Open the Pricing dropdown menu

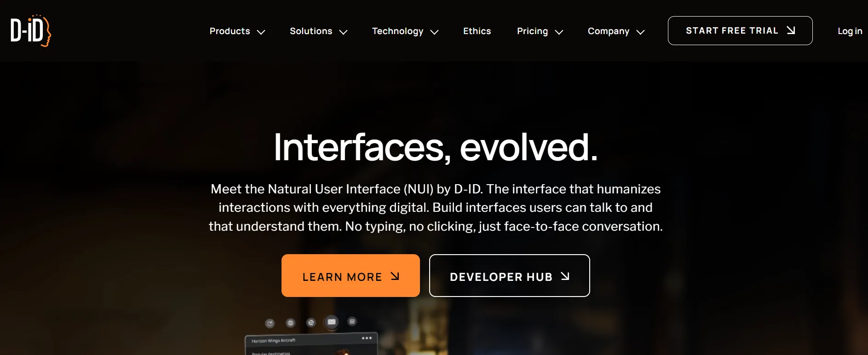tap(540, 31)
